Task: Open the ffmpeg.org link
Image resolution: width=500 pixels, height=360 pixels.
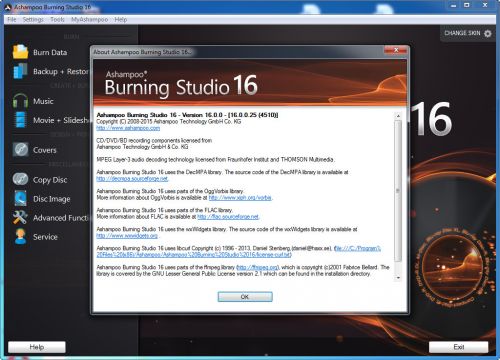Action: pos(257,267)
